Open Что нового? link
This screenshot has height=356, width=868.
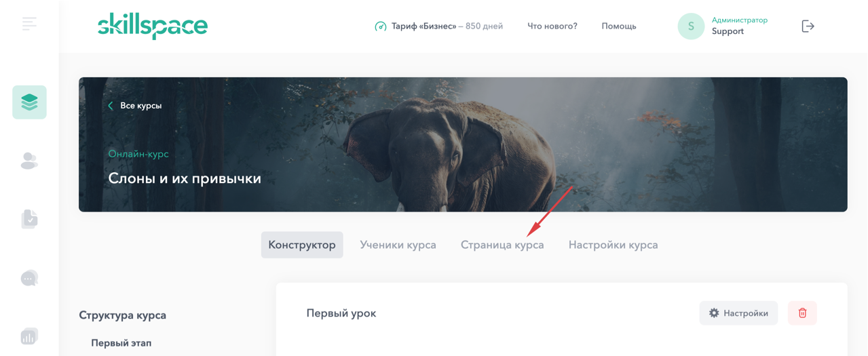(552, 26)
